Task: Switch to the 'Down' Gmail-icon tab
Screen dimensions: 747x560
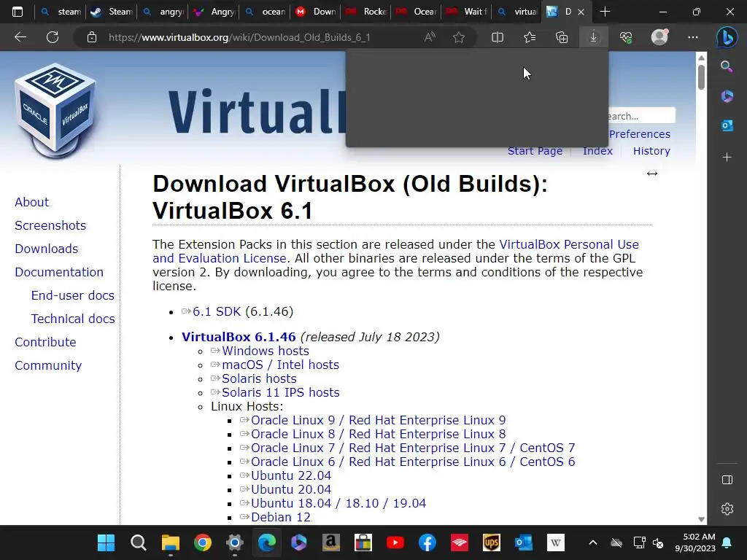Action: 315,12
